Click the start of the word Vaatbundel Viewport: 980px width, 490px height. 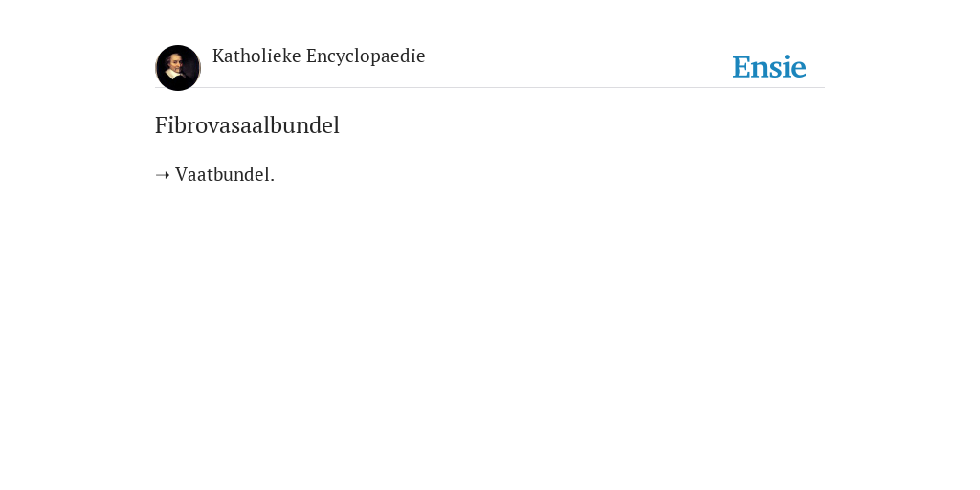point(181,175)
